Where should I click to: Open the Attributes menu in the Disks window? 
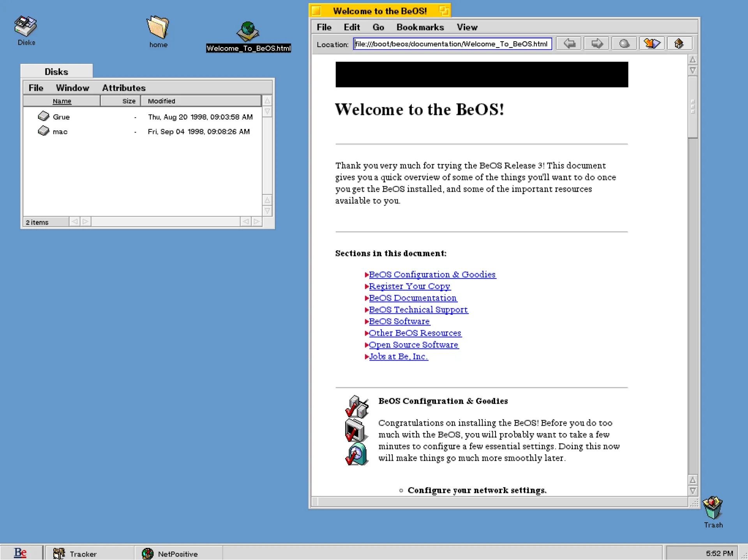(x=124, y=88)
